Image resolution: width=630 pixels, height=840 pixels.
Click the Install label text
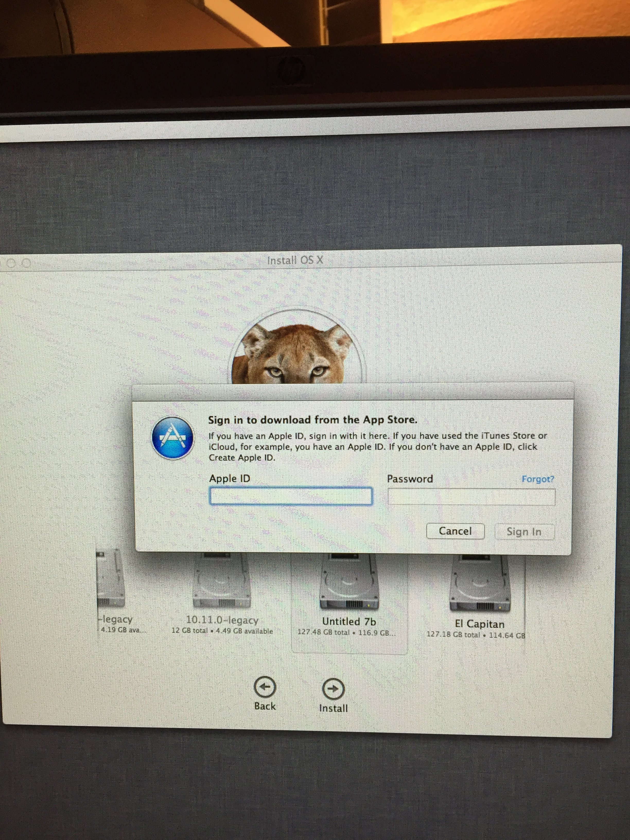(x=333, y=708)
